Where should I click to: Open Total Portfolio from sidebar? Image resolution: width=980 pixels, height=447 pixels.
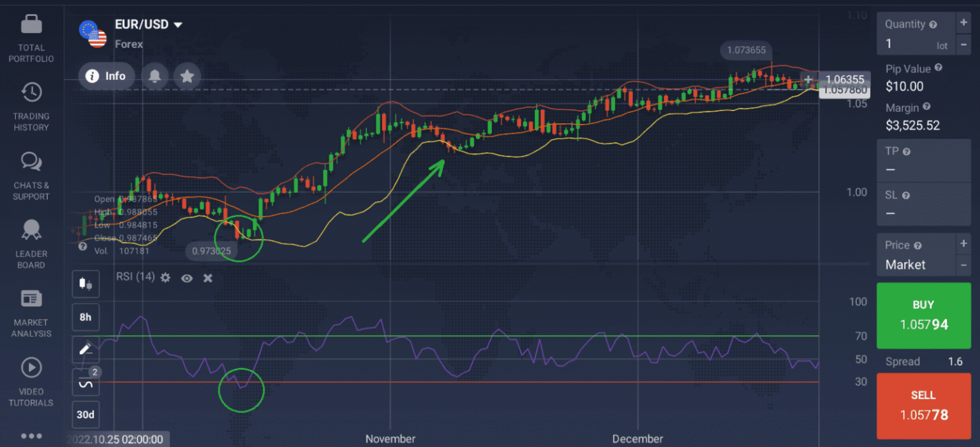pos(31,38)
